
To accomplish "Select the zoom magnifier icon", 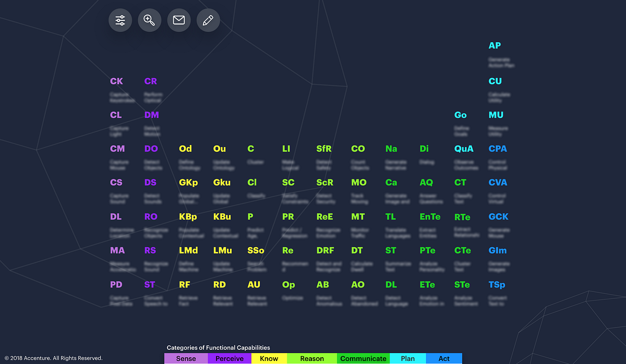I will (149, 20).
